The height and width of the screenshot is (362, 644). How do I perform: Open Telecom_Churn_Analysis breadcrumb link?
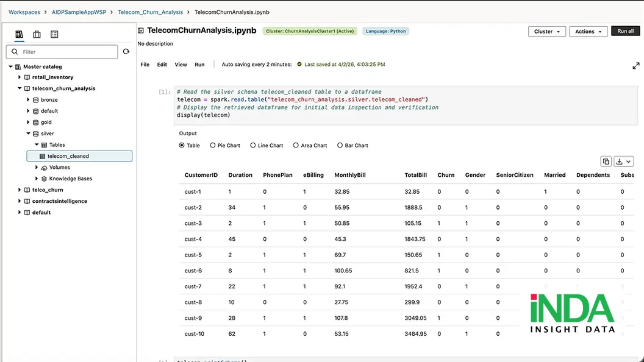pyautogui.click(x=150, y=12)
